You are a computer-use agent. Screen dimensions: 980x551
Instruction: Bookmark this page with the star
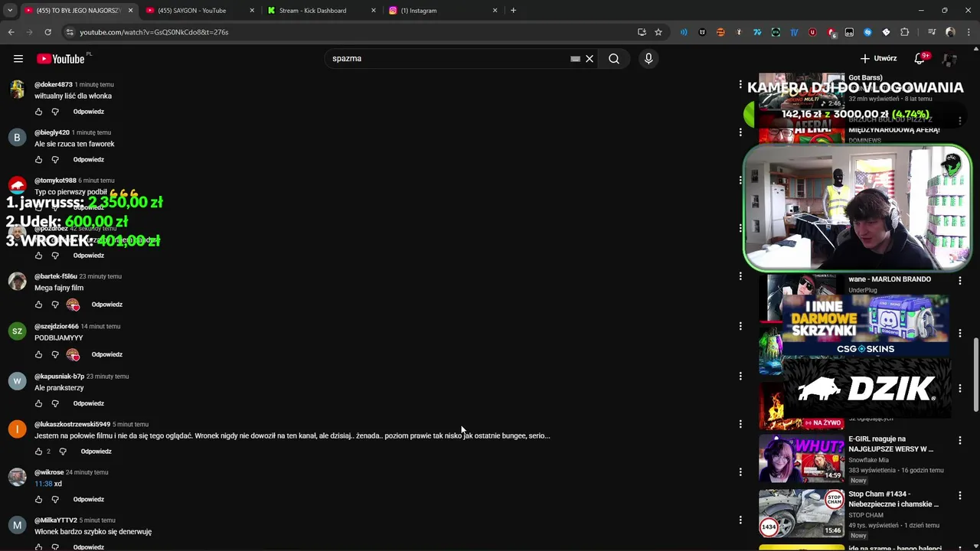tap(658, 32)
